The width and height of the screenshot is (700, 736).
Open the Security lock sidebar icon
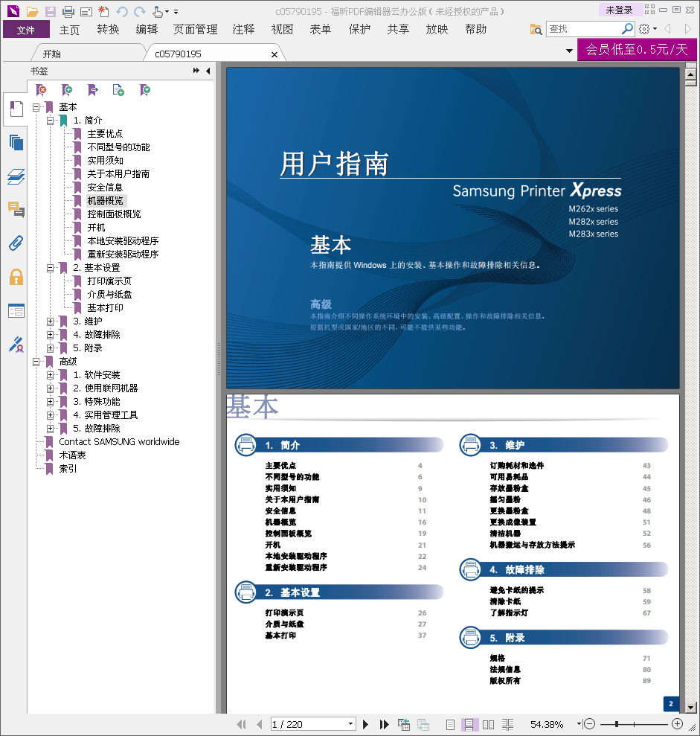pyautogui.click(x=16, y=277)
